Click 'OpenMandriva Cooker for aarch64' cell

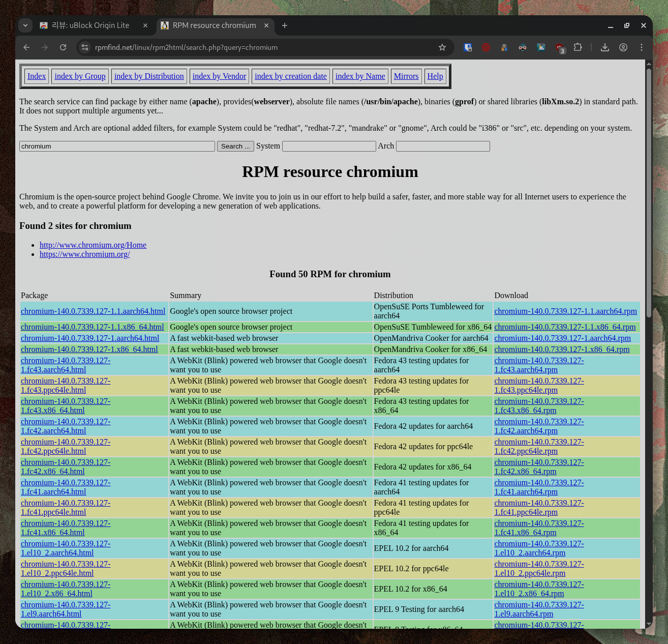coord(433,338)
